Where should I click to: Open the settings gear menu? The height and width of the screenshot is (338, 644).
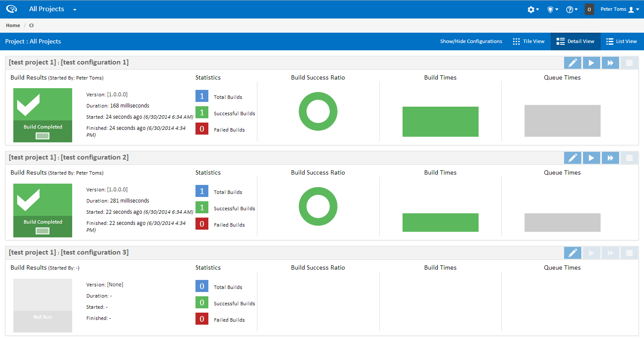pyautogui.click(x=533, y=9)
